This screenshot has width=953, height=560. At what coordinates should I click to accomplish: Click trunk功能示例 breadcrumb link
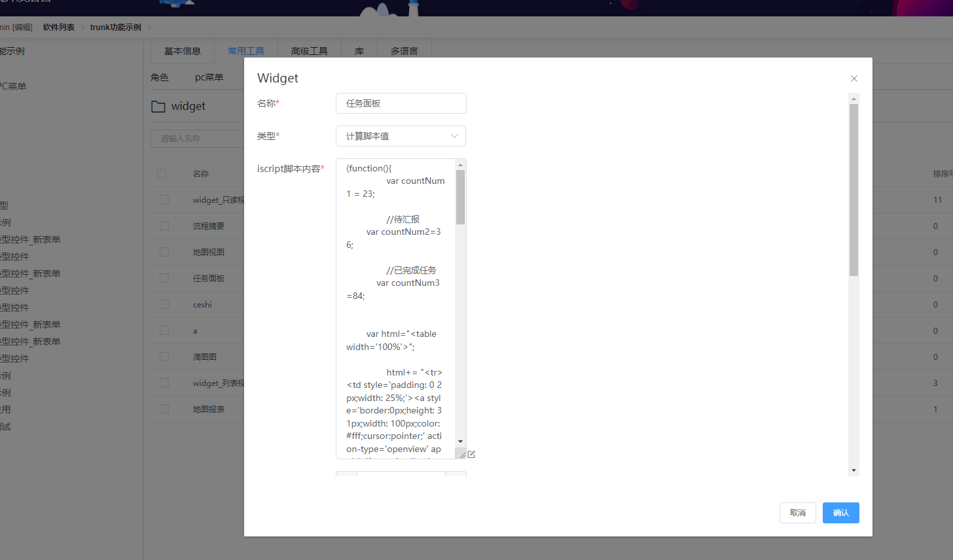coord(116,27)
